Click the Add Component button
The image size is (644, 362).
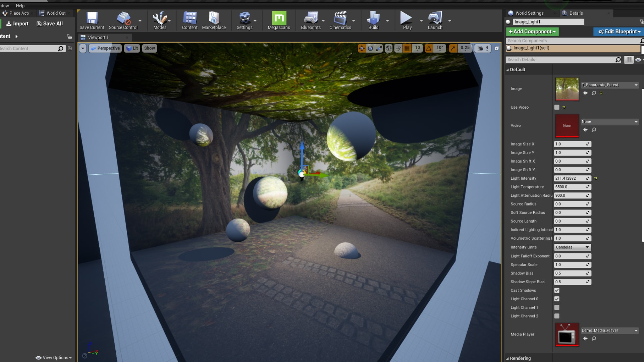[532, 32]
